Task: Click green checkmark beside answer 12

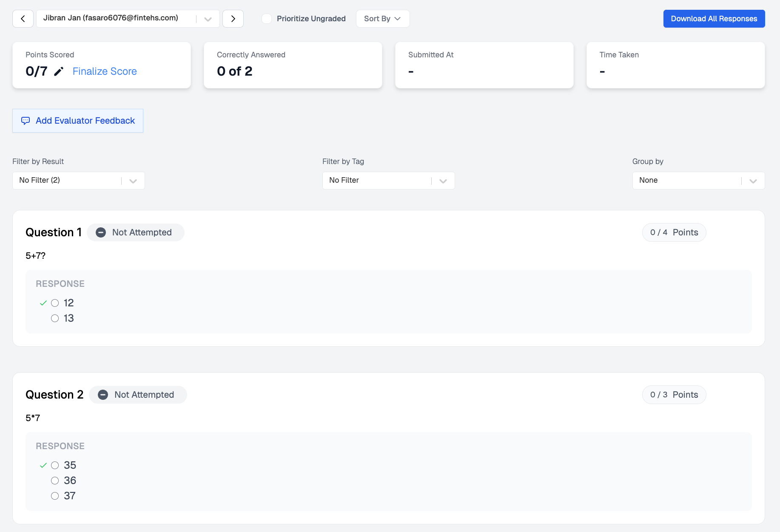Action: pyautogui.click(x=43, y=303)
